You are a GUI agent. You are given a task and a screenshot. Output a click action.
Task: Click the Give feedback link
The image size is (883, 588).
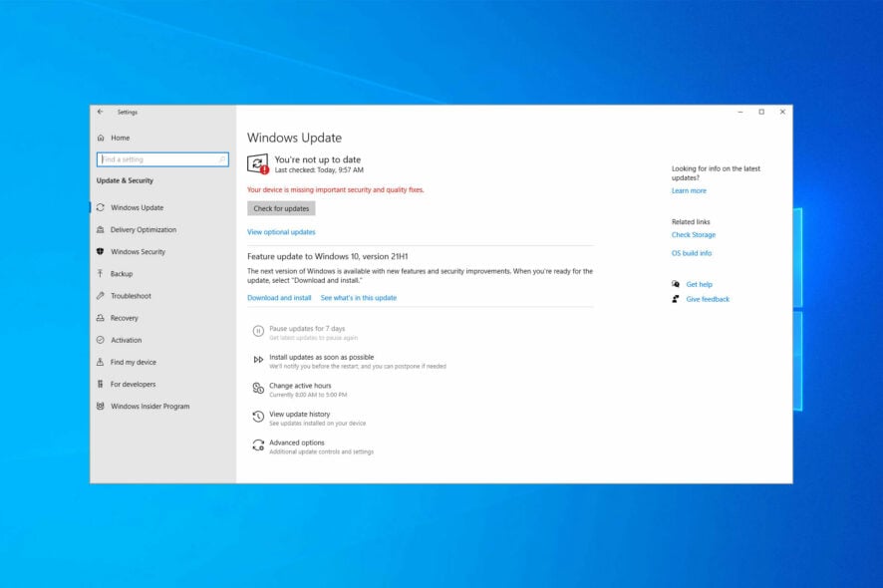click(708, 299)
